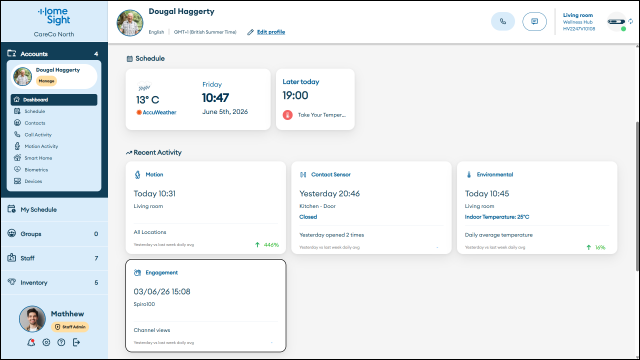This screenshot has width=640, height=360.
Task: Click the Groups icon in sidebar
Action: (x=11, y=233)
